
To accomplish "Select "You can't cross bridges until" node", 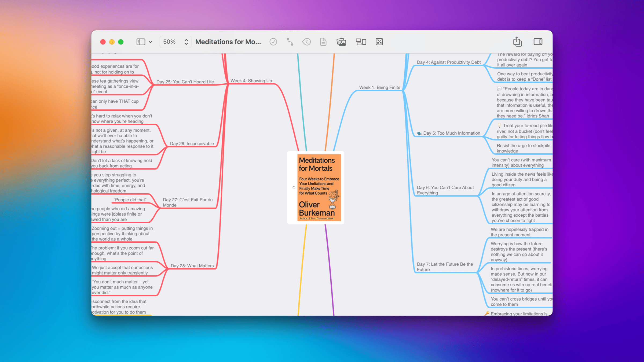I will [521, 302].
